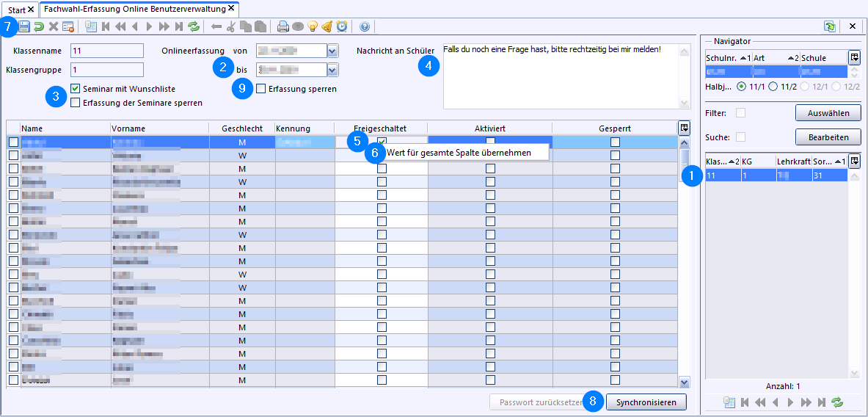Click the gray oval preview icon
The image size is (868, 417).
click(299, 26)
